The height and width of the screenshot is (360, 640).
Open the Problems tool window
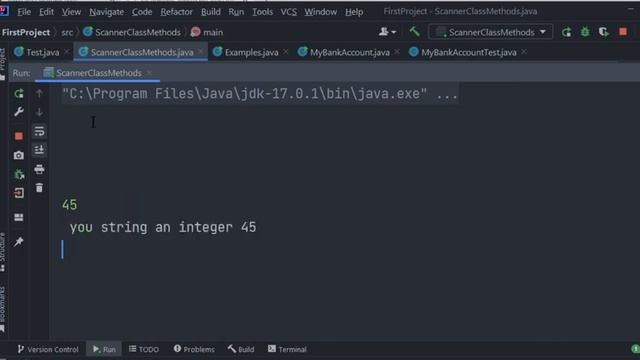194,349
